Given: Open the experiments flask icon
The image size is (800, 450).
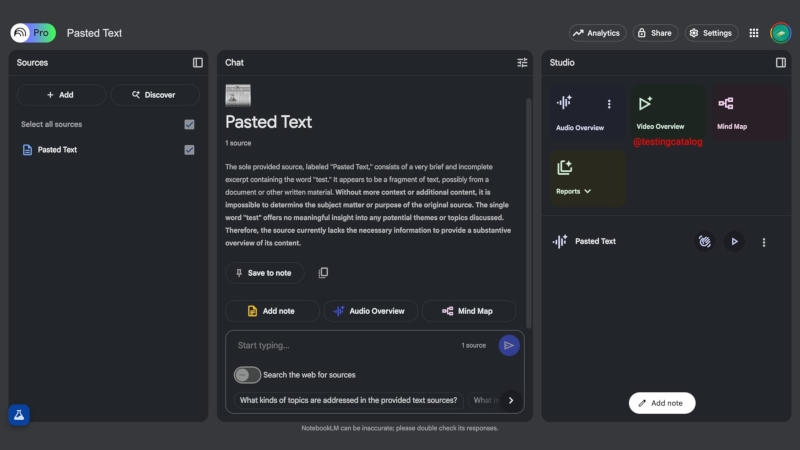Looking at the screenshot, I should pyautogui.click(x=19, y=415).
